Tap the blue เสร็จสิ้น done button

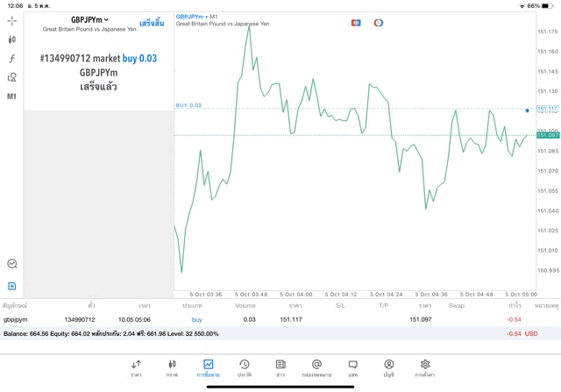pos(151,23)
